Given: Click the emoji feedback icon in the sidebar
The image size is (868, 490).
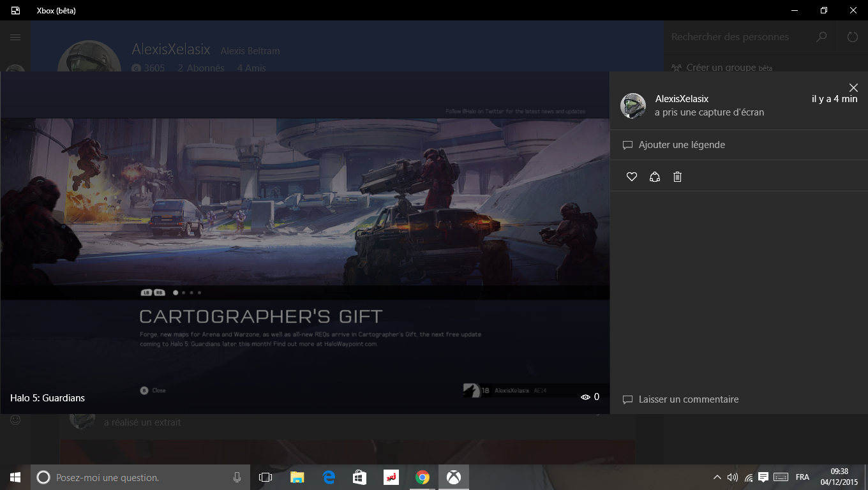Looking at the screenshot, I should point(15,420).
